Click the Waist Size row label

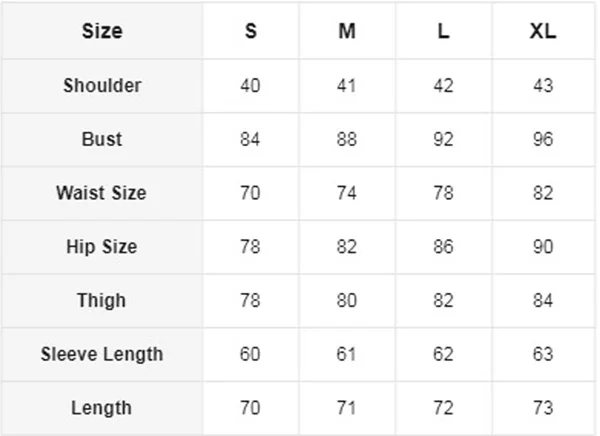101,193
